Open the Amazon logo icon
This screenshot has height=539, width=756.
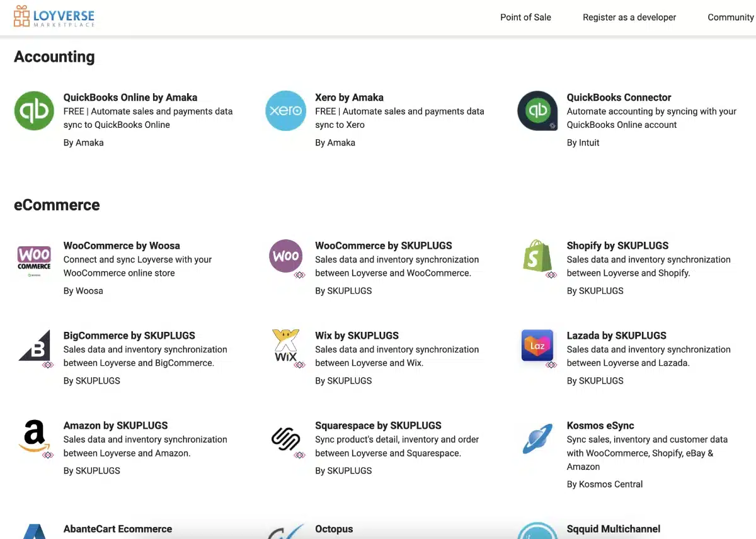[34, 436]
